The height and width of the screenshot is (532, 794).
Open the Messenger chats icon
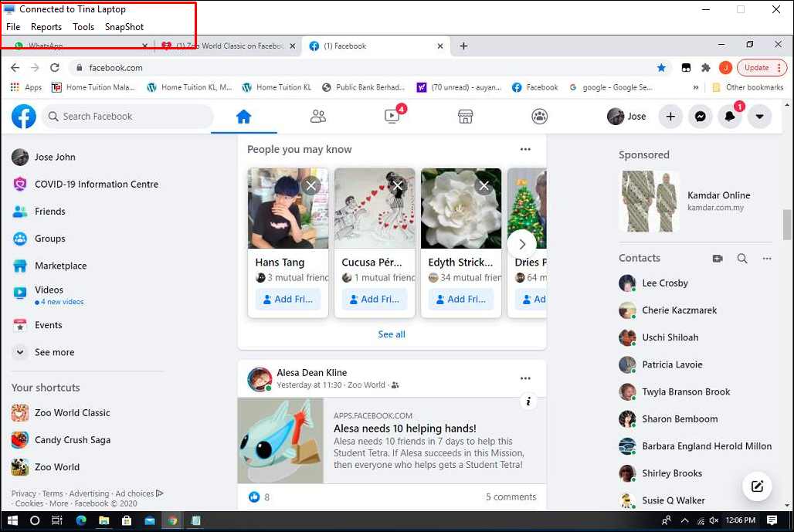(x=701, y=116)
